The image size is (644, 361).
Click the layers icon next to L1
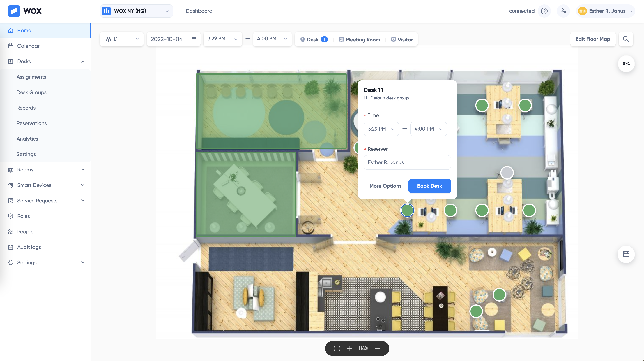pos(109,39)
